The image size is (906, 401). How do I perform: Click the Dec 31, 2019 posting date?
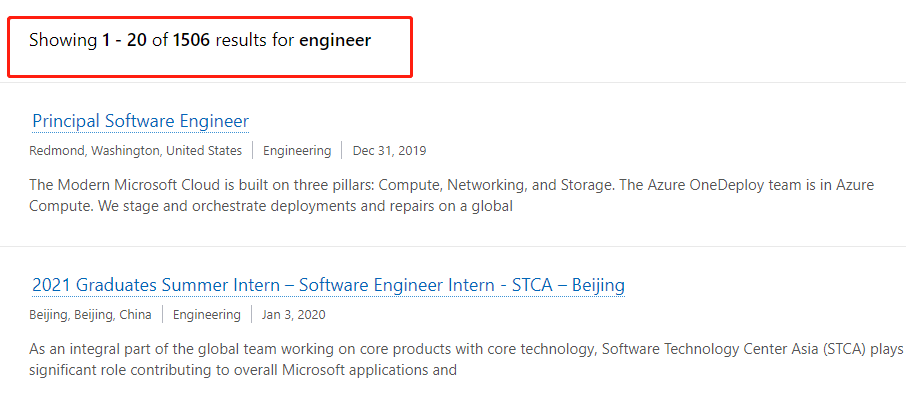389,151
